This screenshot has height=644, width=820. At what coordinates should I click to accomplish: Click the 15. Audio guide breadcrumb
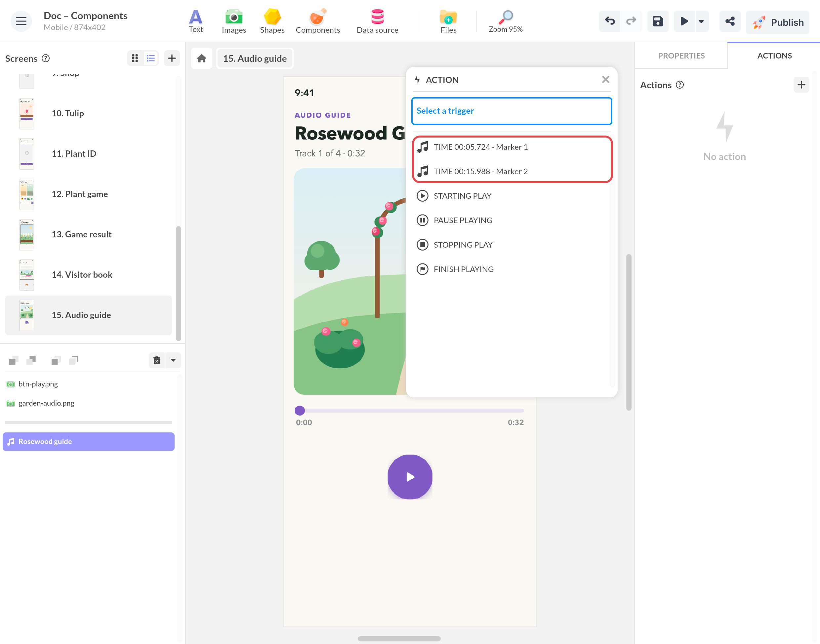point(255,59)
